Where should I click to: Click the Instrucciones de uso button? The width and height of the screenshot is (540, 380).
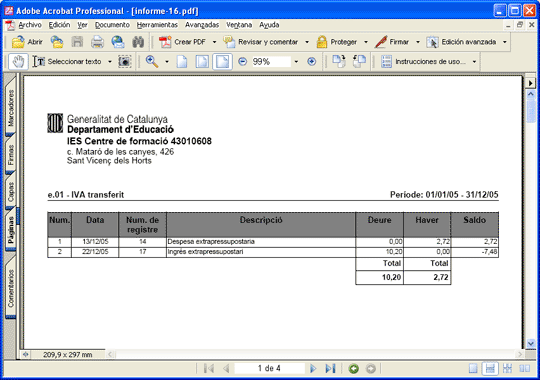point(423,62)
